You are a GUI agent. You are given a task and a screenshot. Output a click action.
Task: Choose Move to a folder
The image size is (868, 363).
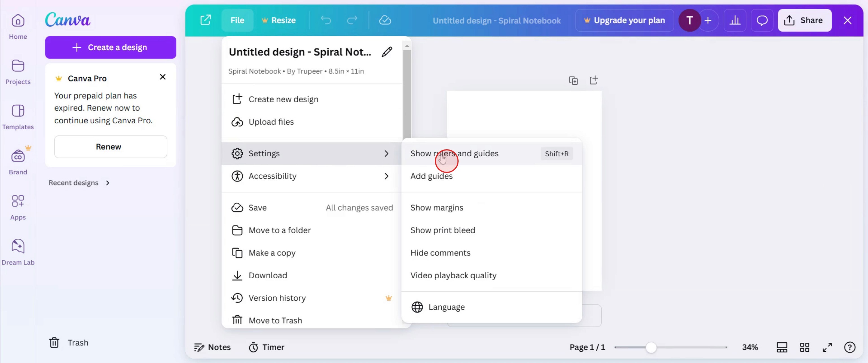(312, 230)
